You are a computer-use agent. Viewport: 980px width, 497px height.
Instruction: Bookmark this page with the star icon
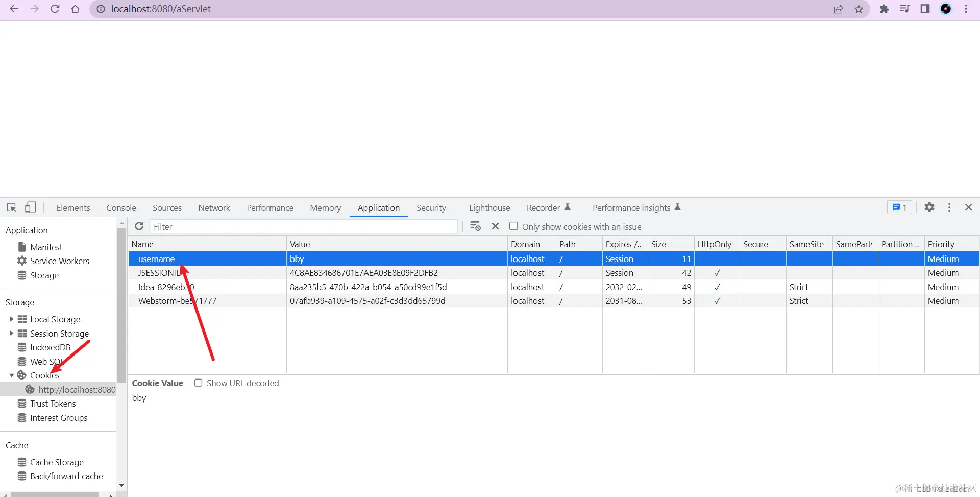coord(859,9)
